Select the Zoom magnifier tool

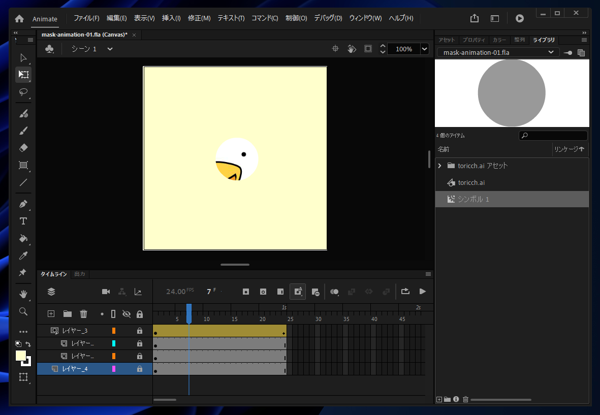[23, 312]
